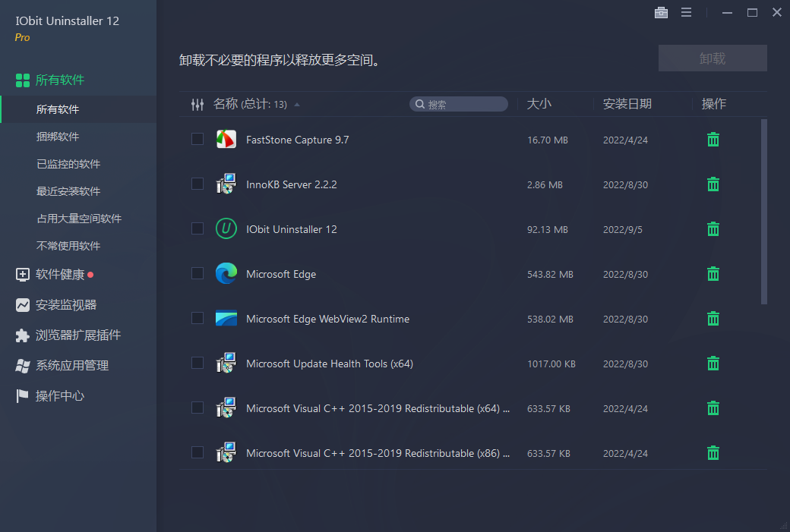The image size is (790, 532).
Task: Check the box for FastStone Capture 9.7
Action: 197,139
